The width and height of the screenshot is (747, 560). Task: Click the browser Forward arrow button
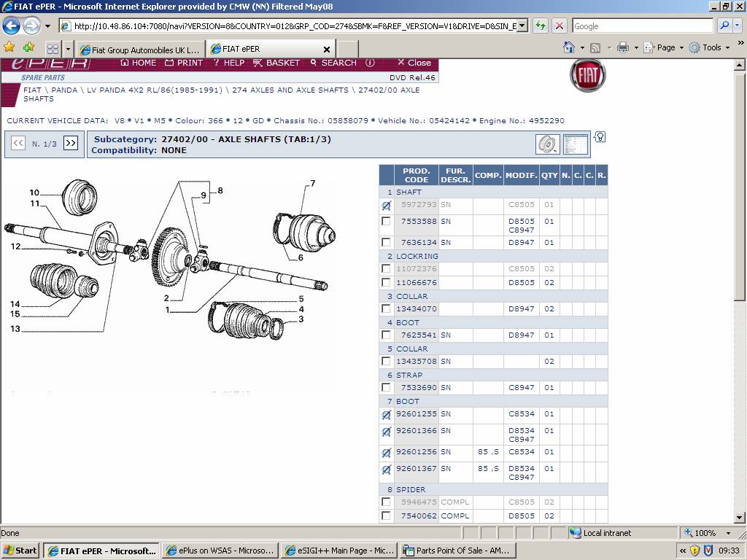(x=31, y=26)
